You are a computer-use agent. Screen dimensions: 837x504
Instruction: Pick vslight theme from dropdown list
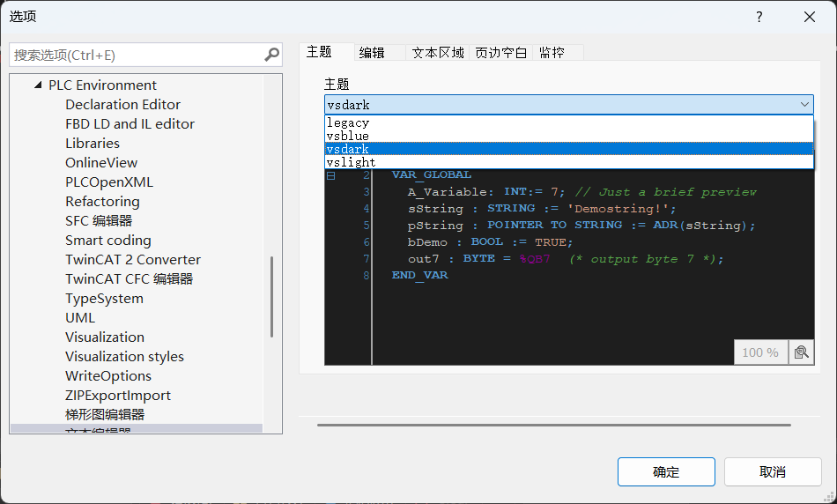click(351, 162)
